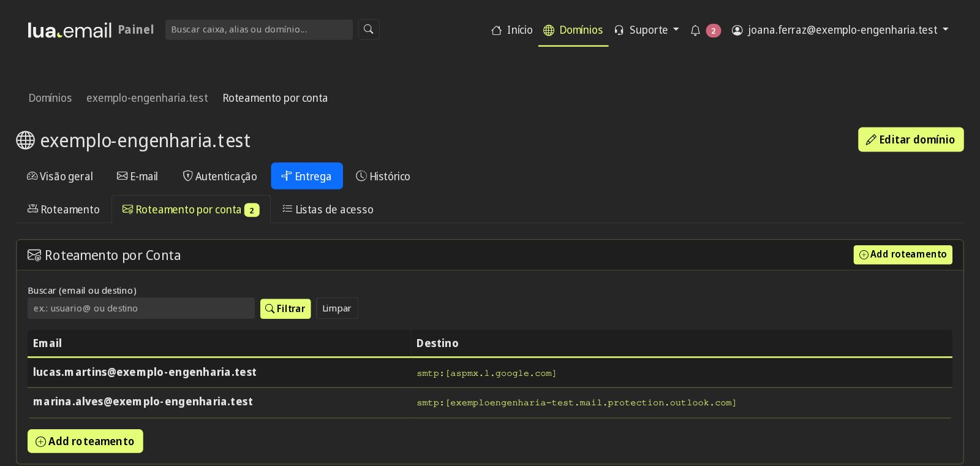Click the envelope icon in Roteamento por Conta header
Image resolution: width=980 pixels, height=466 pixels.
pyautogui.click(x=34, y=255)
